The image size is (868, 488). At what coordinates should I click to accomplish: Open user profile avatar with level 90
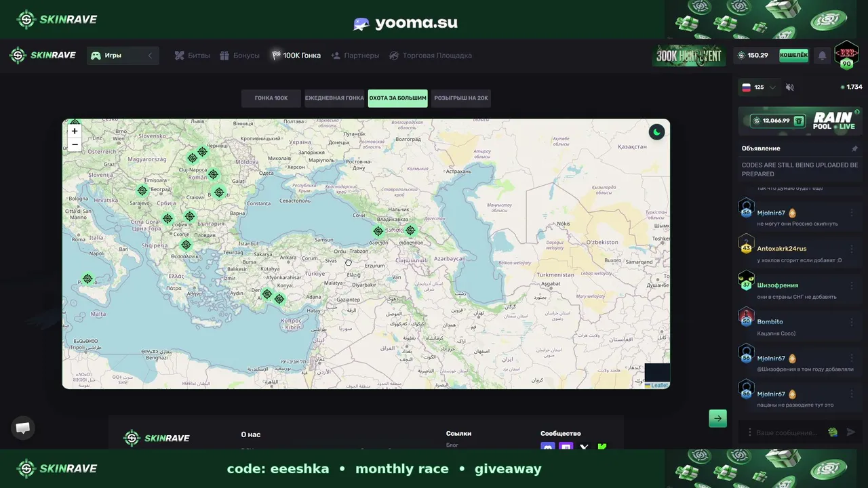(846, 54)
